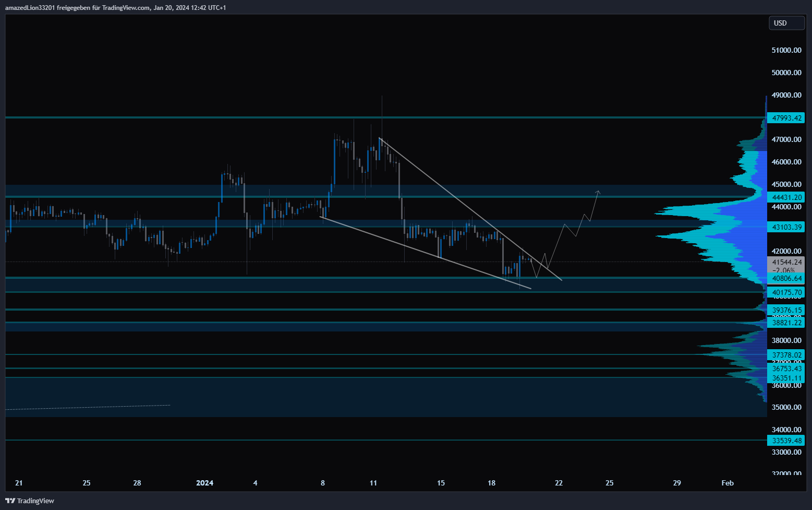This screenshot has height=510, width=812.
Task: Click the 38000.00 price axis tick
Action: (x=786, y=340)
